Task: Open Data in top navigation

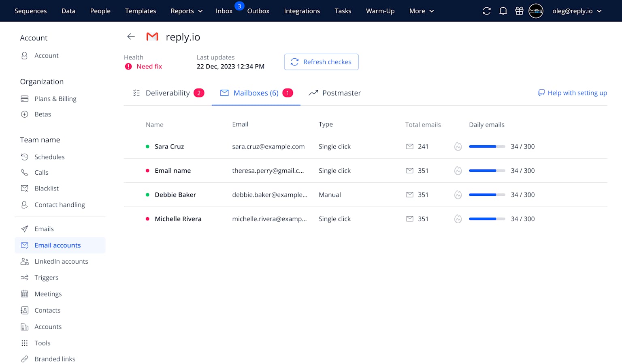Action: pos(68,11)
